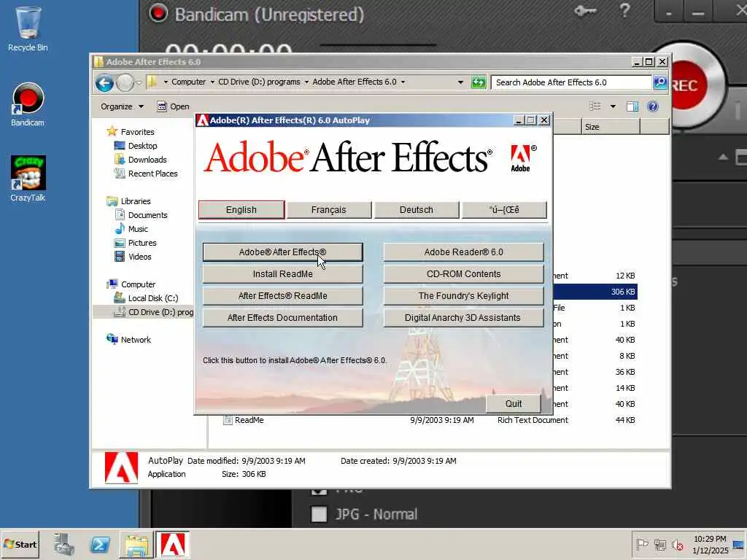Image resolution: width=747 pixels, height=560 pixels.
Task: Click CD Drive (D:) programs breadcrumb
Action: pyautogui.click(x=259, y=82)
